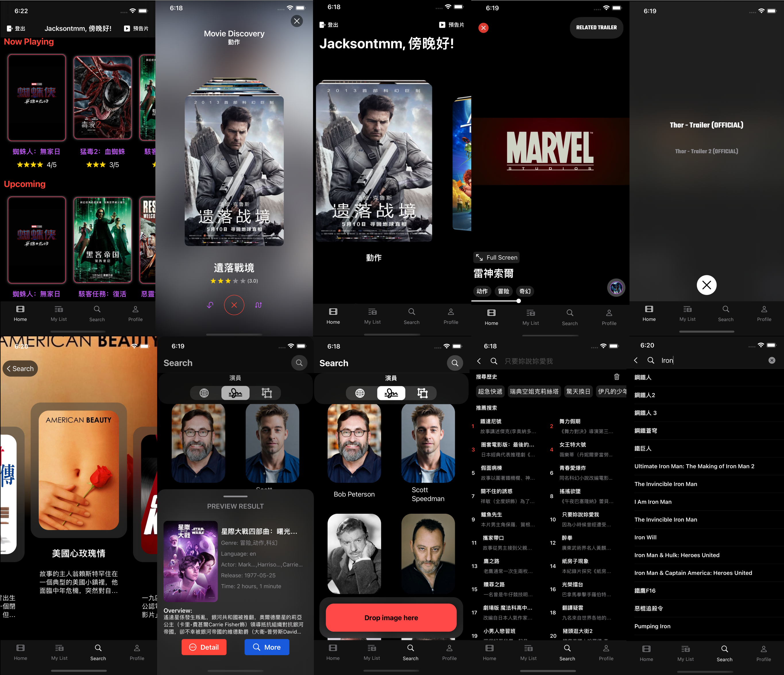Pick 'Pumping Iron' from suggestions list
The width and height of the screenshot is (784, 675).
click(x=652, y=626)
